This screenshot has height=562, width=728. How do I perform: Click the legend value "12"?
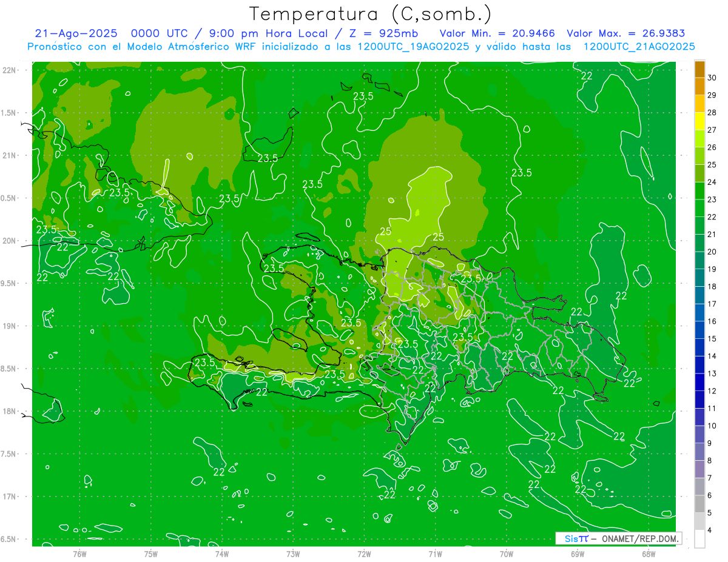point(712,391)
